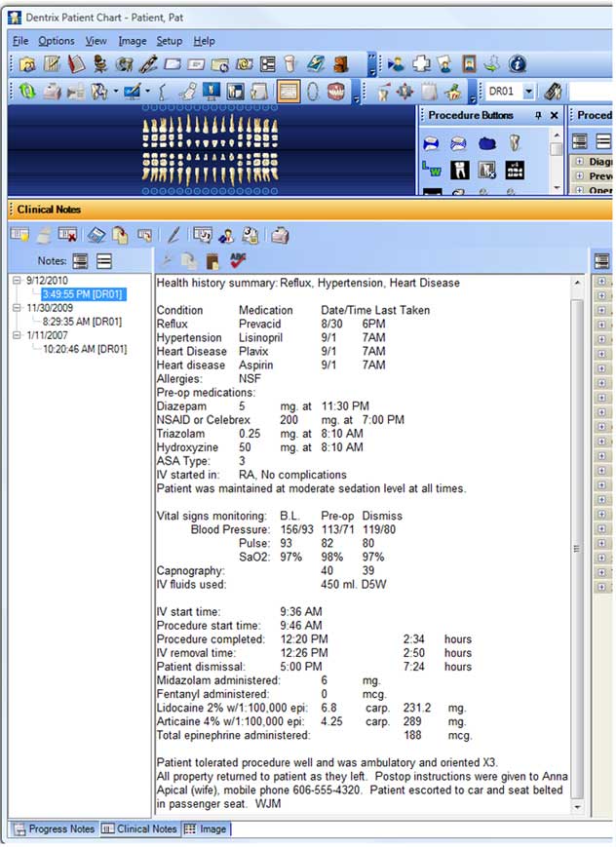Click the person icon in the Clinical Notes toolbar
Image resolution: width=616 pixels, height=847 pixels.
point(226,236)
